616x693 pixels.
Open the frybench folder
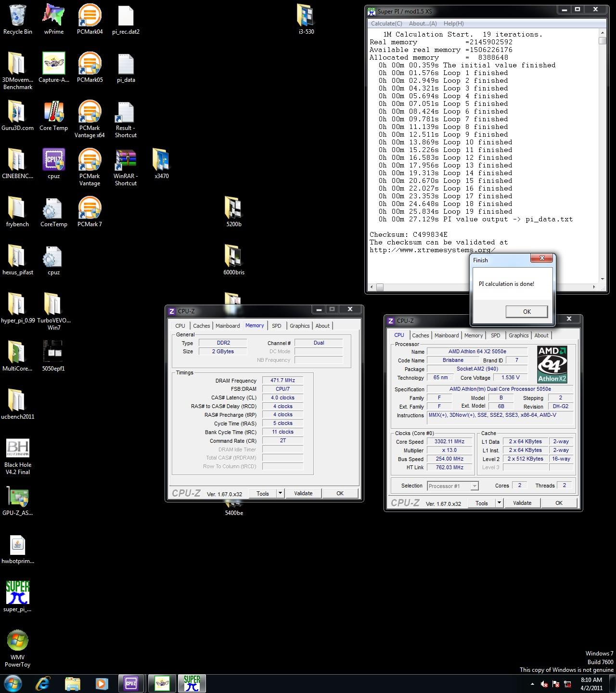pos(18,212)
